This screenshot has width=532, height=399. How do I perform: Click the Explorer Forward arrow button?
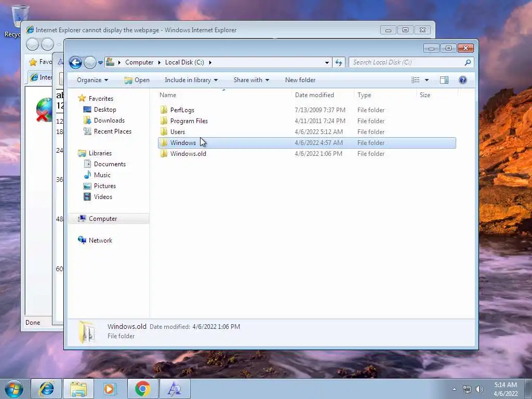point(90,62)
